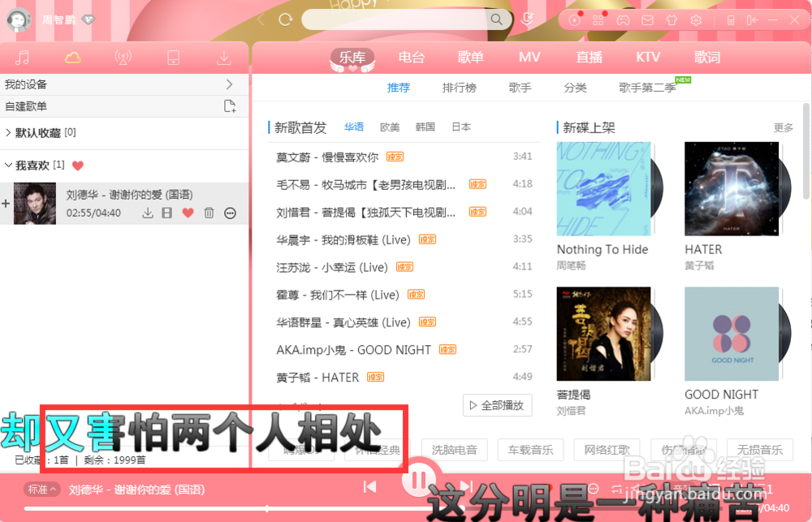Viewport: 812px width, 522px height.
Task: Switch to the MV tab
Action: [x=529, y=58]
